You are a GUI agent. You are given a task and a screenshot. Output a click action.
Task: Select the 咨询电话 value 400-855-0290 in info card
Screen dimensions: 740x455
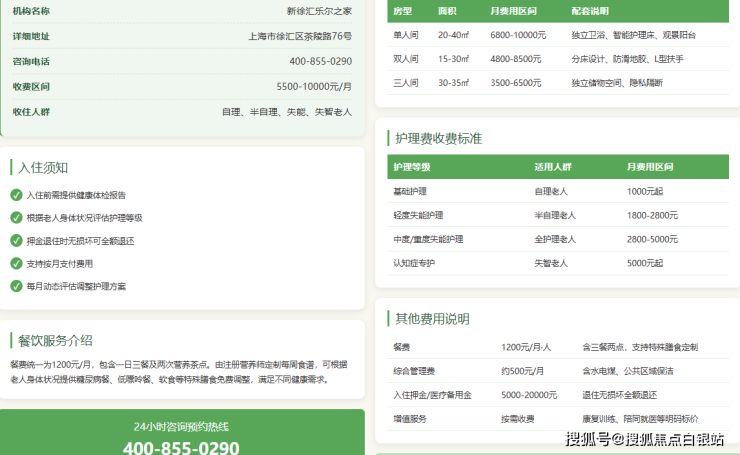[320, 61]
